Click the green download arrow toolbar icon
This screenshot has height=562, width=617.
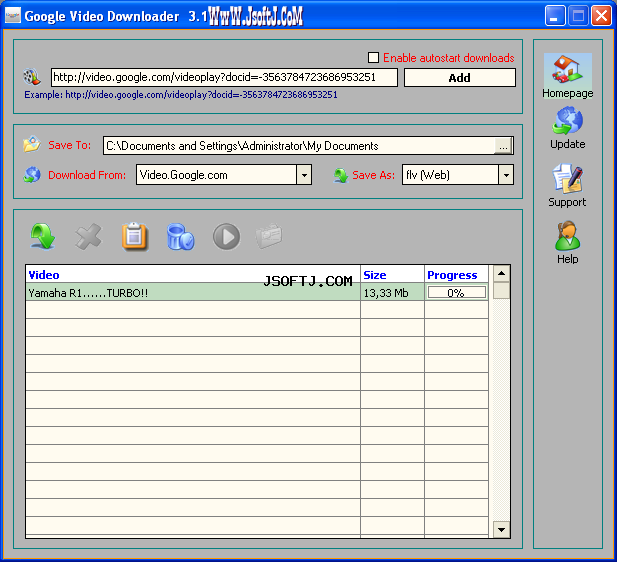(x=42, y=236)
